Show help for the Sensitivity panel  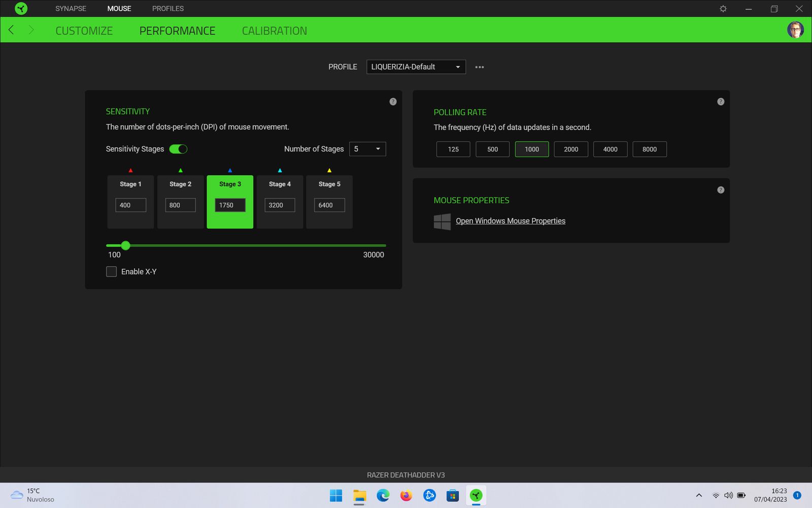(393, 102)
